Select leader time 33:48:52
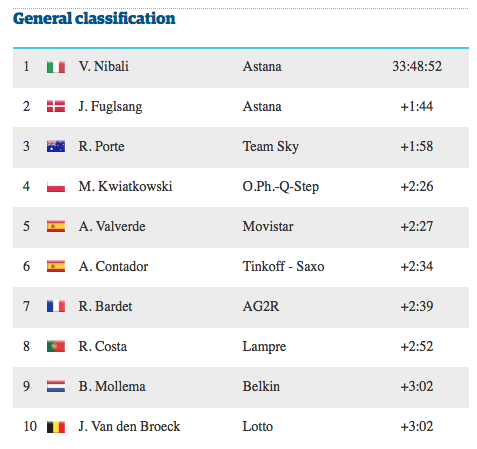This screenshot has height=449, width=477. click(x=417, y=66)
